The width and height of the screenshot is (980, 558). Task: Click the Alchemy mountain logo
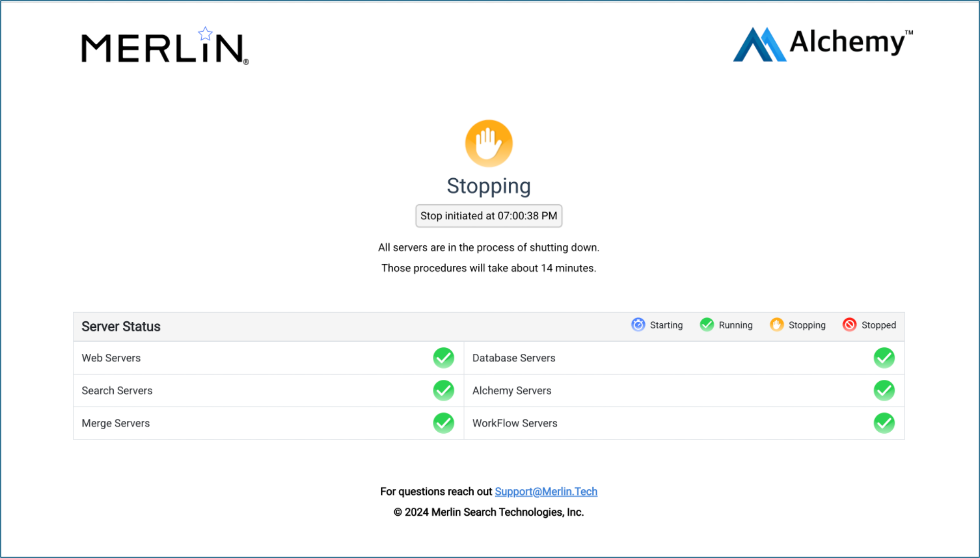759,45
